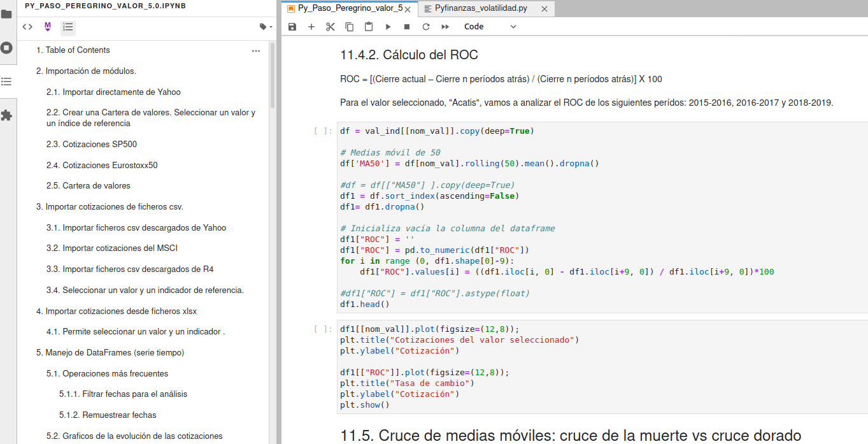This screenshot has height=444, width=868.
Task: Open the ellipsis menu beside Table of Contents
Action: coord(256,50)
